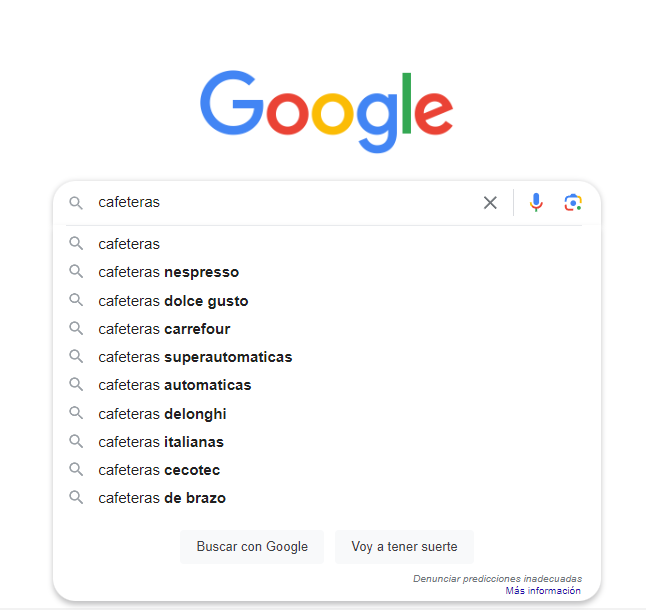Screen dimensions: 646x610
Task: Focus the search text field containing 'cafeteras'
Action: (280, 203)
